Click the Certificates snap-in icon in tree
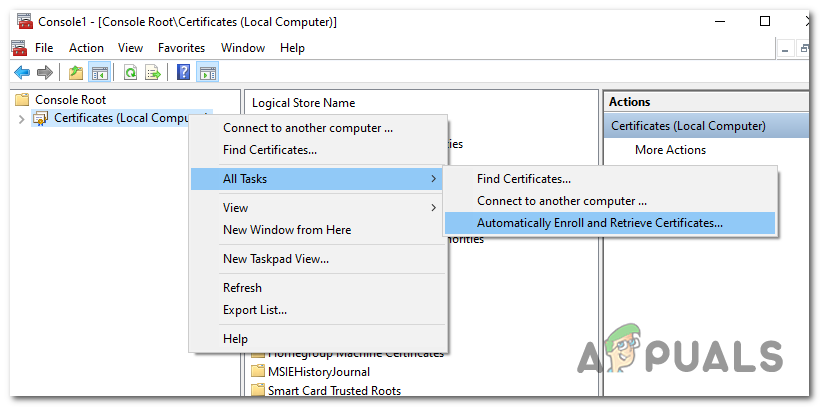 41,118
